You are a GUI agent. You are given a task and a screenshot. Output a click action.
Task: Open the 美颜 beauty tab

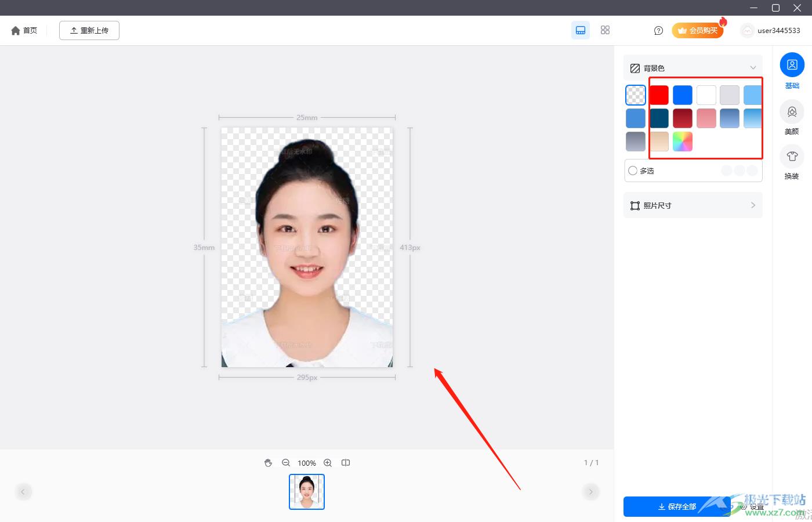pos(792,118)
